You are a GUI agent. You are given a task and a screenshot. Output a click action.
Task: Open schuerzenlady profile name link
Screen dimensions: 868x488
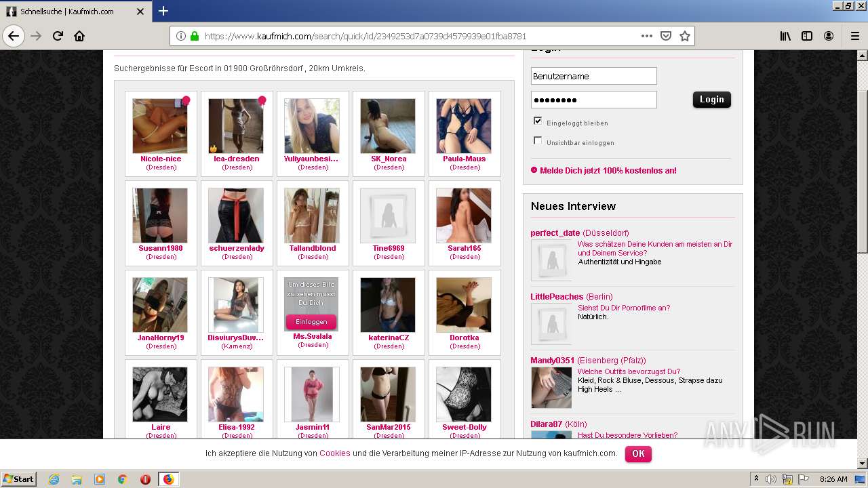pyautogui.click(x=237, y=248)
